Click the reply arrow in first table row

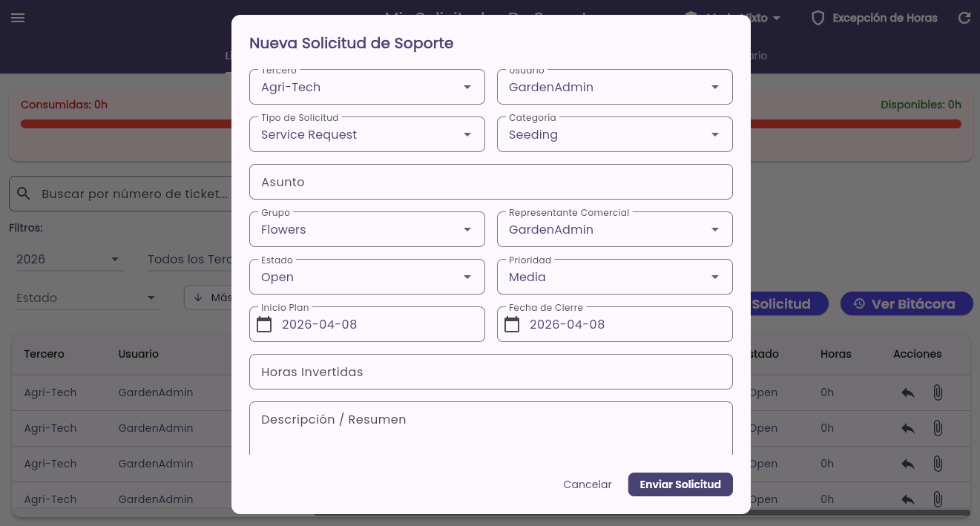pyautogui.click(x=908, y=392)
